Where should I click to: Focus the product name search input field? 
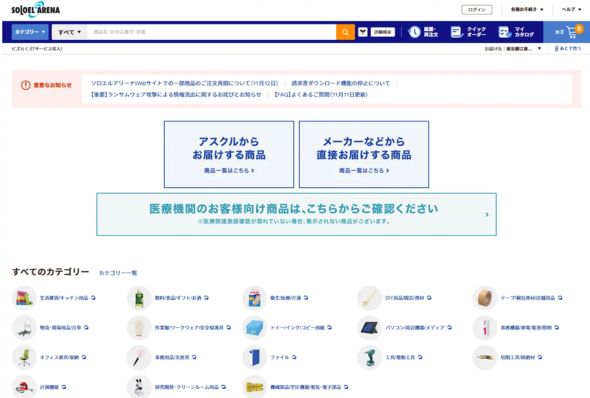point(212,32)
